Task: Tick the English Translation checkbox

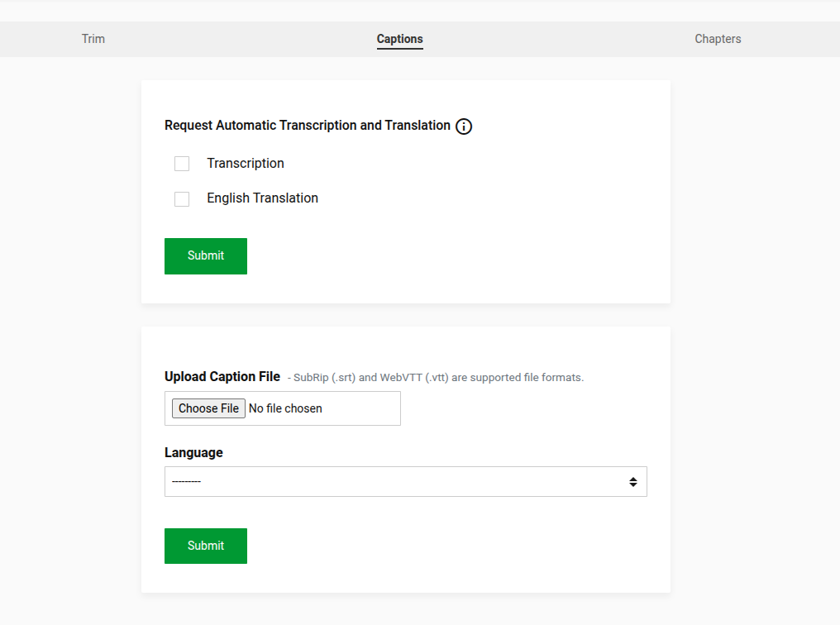Action: tap(182, 199)
